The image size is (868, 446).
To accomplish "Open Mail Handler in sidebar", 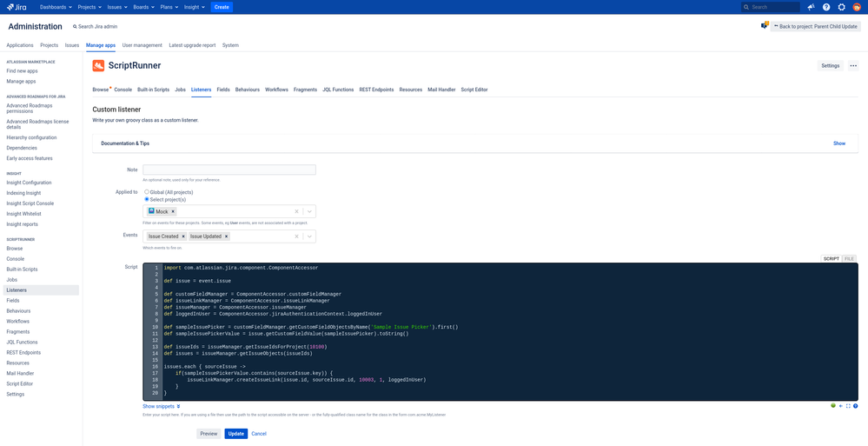I will click(21, 374).
